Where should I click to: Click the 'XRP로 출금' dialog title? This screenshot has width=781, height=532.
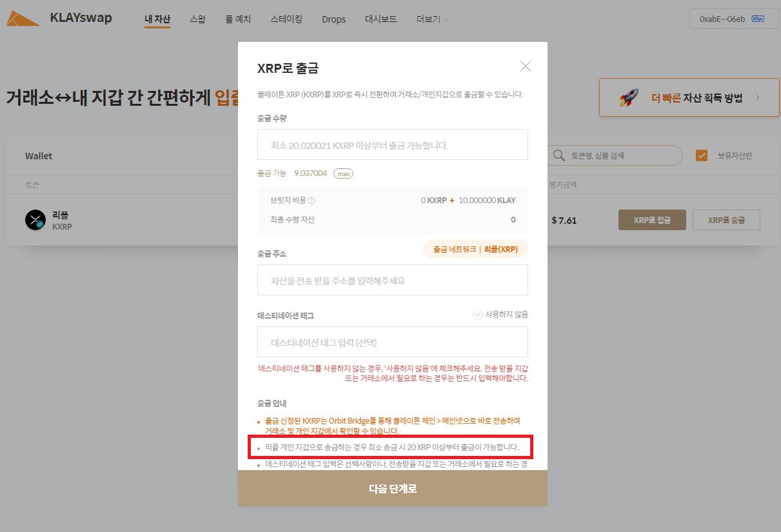click(288, 68)
